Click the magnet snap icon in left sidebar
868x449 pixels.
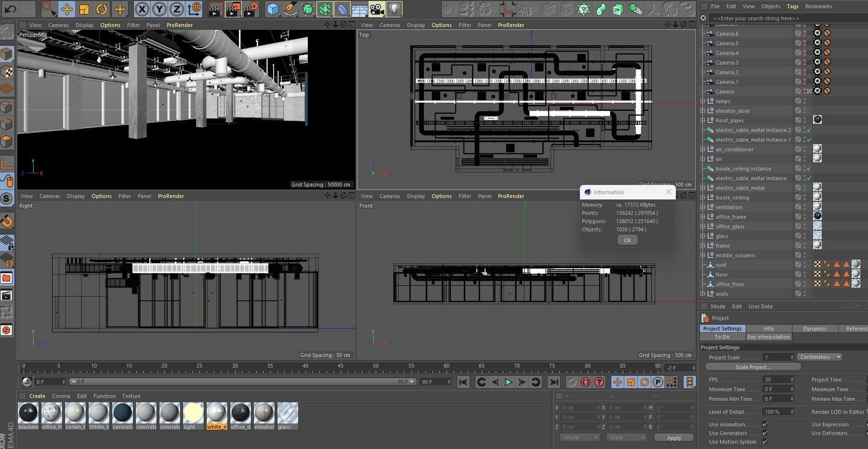[7, 221]
